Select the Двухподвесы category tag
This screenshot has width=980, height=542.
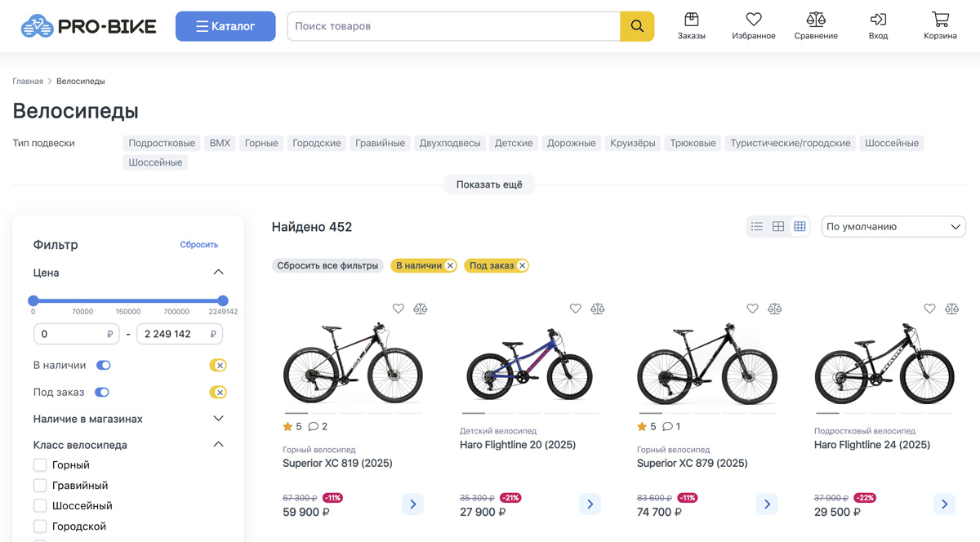pyautogui.click(x=450, y=143)
